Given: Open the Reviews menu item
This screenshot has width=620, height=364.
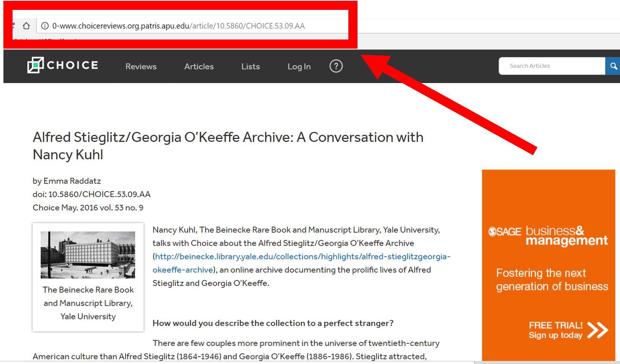Looking at the screenshot, I should point(141,66).
